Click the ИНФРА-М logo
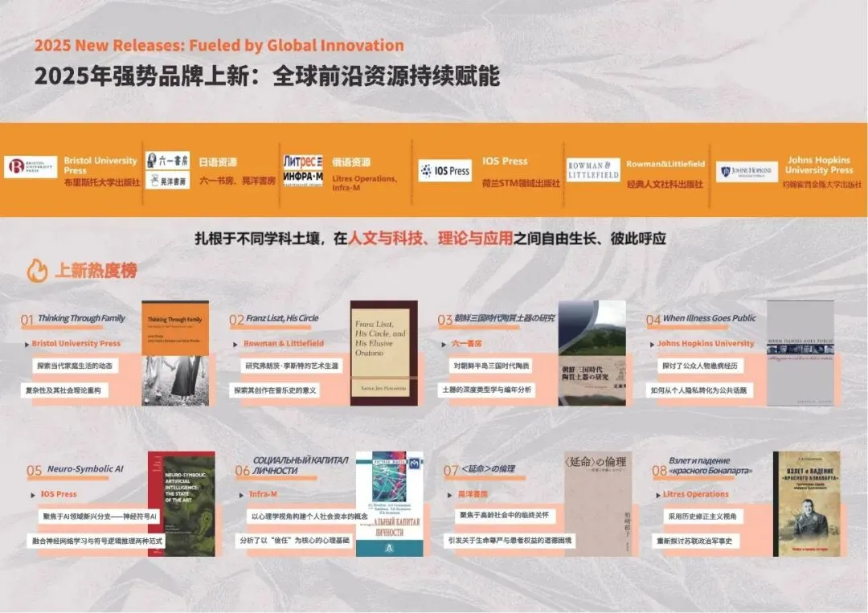Viewport: 868px width, 613px height. (x=303, y=178)
